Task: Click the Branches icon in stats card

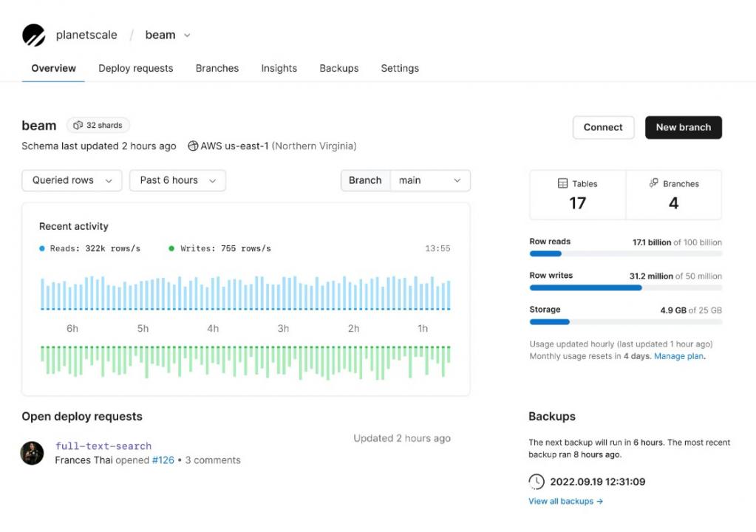Action: click(x=653, y=183)
